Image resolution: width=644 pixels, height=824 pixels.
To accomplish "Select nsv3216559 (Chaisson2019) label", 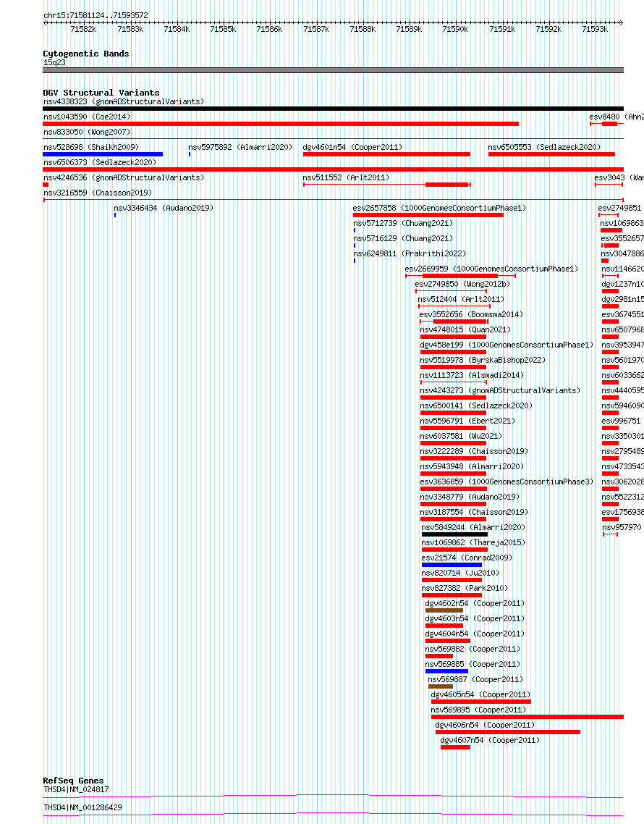I will (x=98, y=193).
